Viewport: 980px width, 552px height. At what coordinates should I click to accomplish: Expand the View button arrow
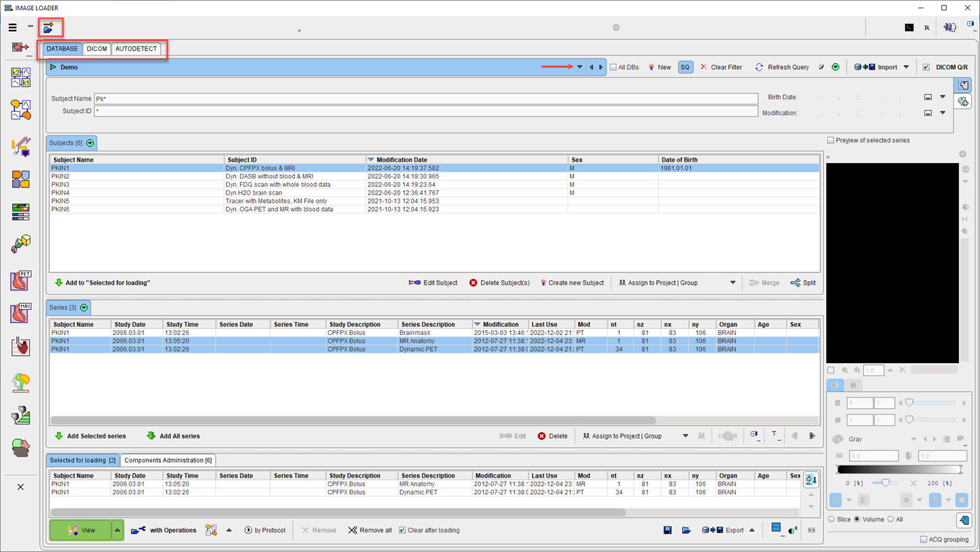(x=117, y=530)
